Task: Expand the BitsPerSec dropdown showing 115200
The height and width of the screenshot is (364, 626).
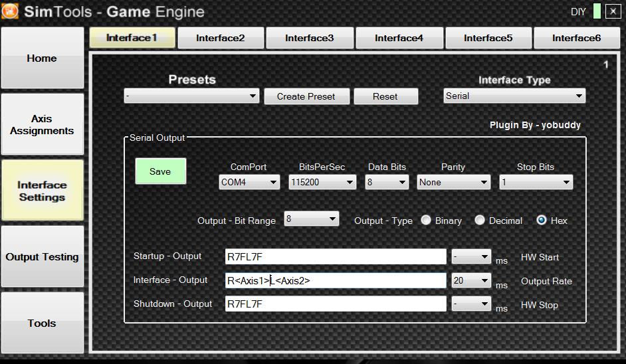Action: 322,182
